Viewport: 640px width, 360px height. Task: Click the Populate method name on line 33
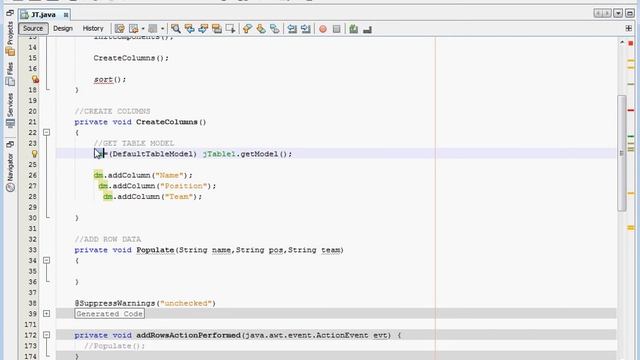(155, 250)
